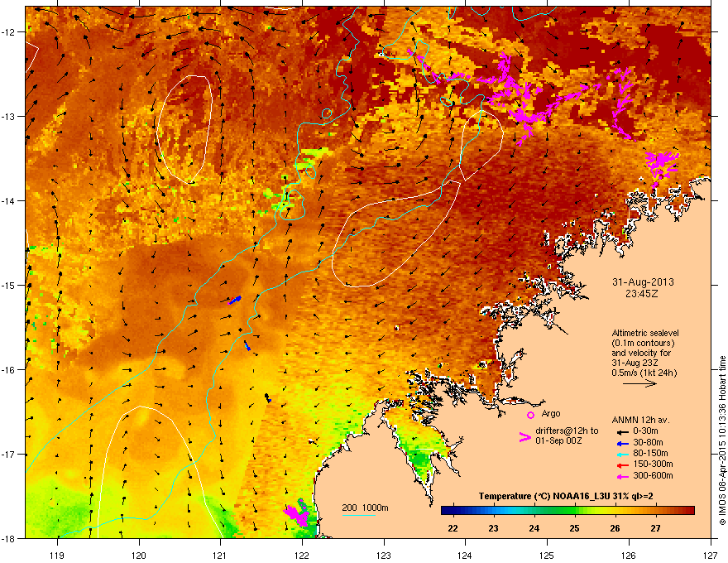Click the black 0-30m legend arrow
Viewport: 728px width, 563px height.
[x=621, y=432]
